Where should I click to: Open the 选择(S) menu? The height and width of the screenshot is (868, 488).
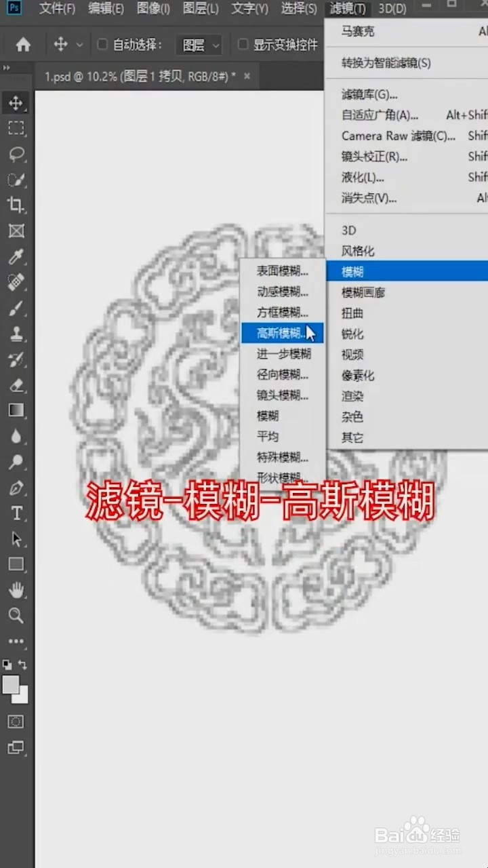pos(299,9)
